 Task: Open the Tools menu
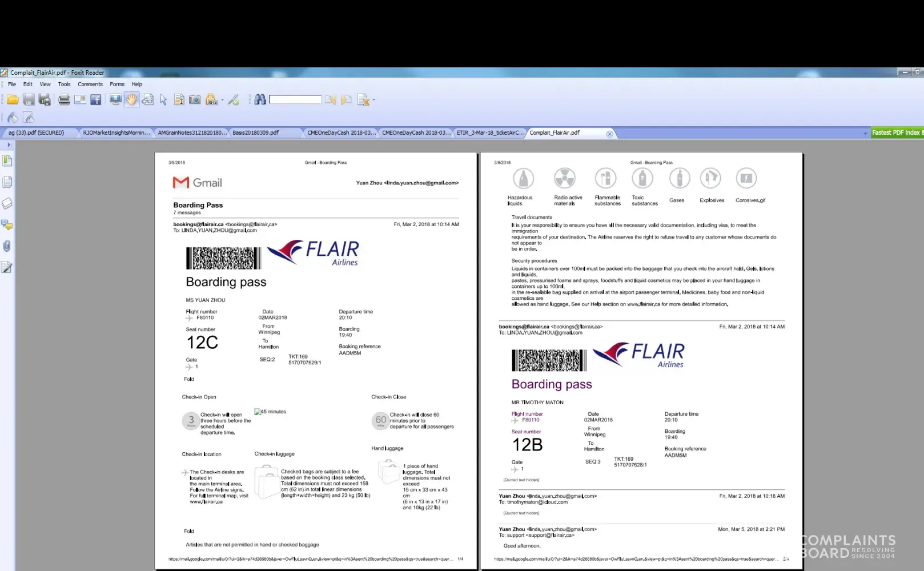64,84
